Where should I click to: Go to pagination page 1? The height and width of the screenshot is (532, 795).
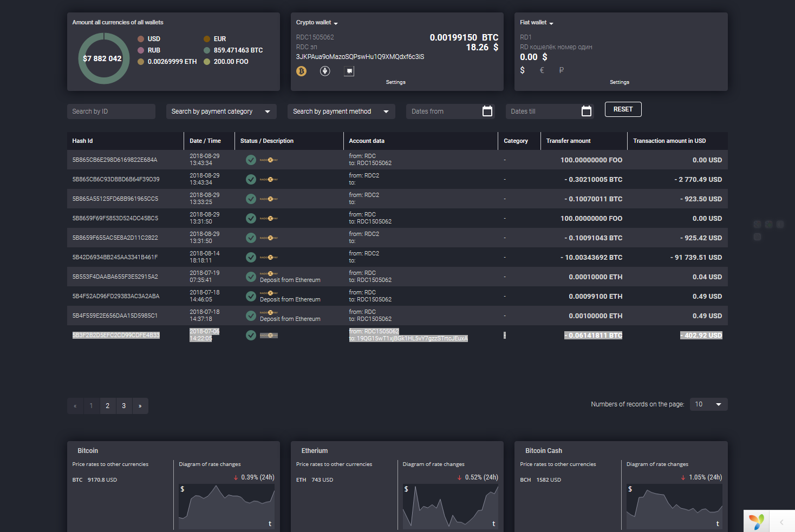click(92, 406)
